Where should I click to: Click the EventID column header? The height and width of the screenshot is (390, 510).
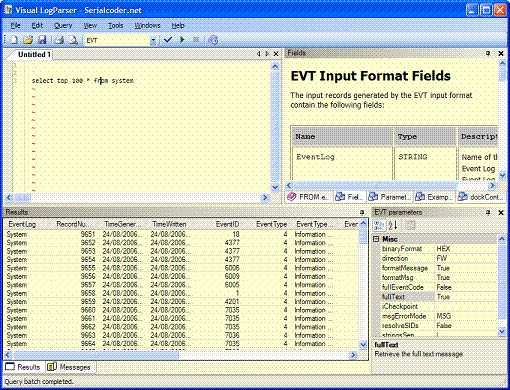point(227,224)
